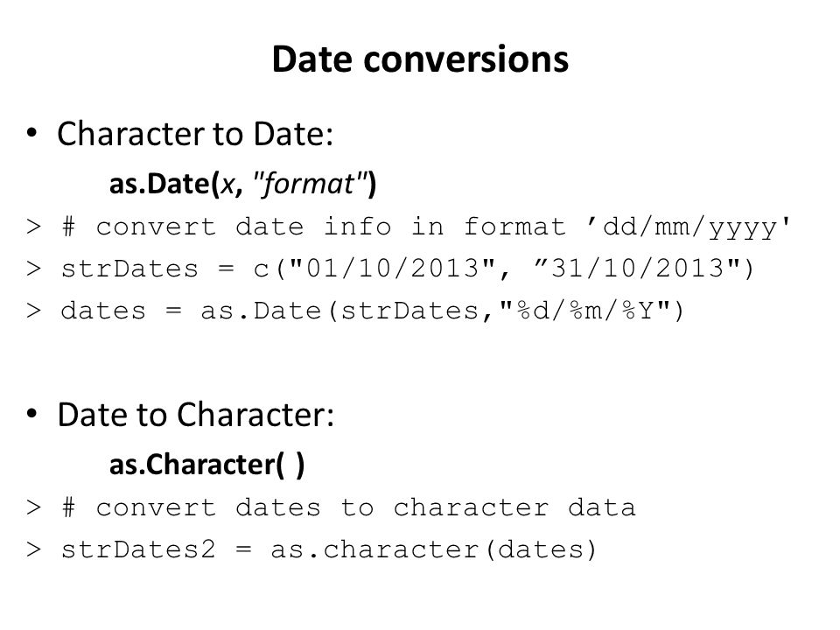
Task: Select the Date to Character heading
Action: pos(195,415)
